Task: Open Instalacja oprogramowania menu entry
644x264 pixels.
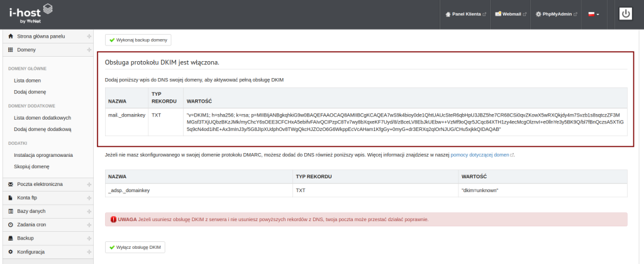Action: 43,155
